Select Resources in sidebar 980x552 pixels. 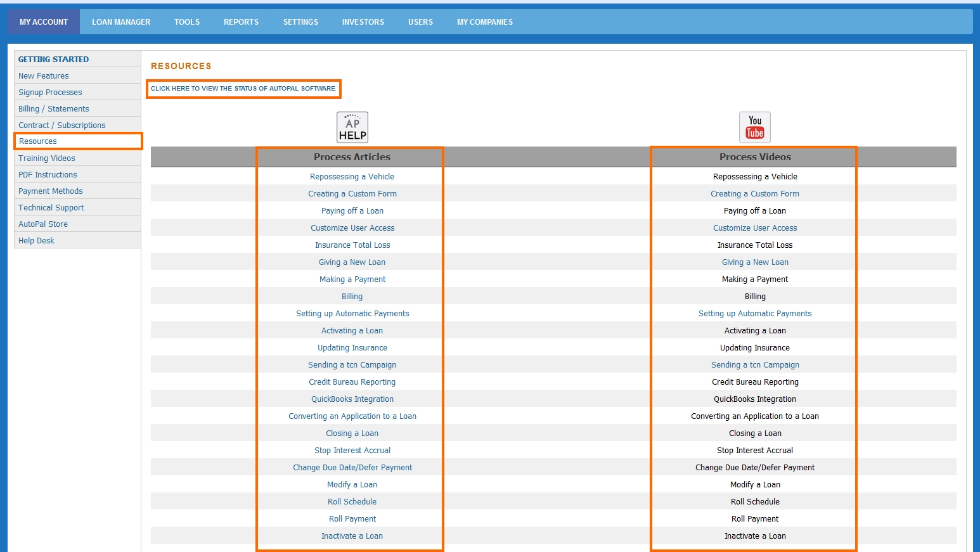(x=38, y=141)
